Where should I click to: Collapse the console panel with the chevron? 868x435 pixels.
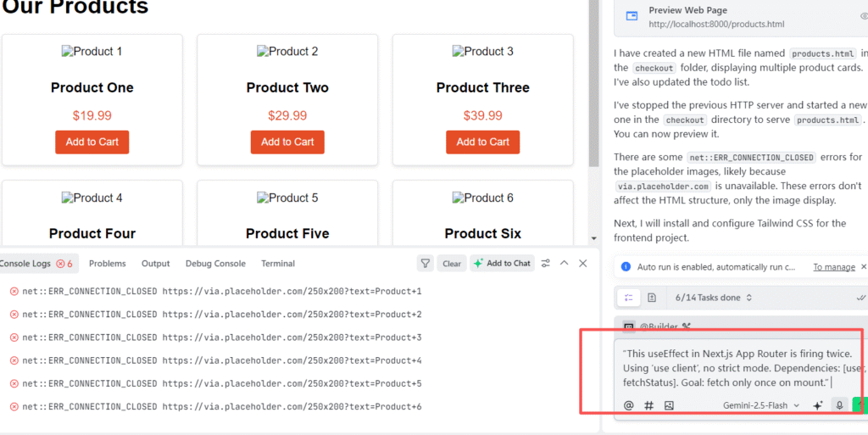point(564,264)
